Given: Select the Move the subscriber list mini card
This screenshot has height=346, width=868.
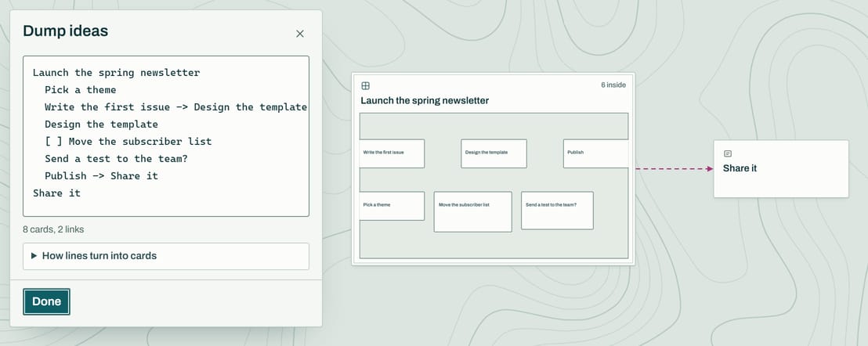Looking at the screenshot, I should point(472,211).
